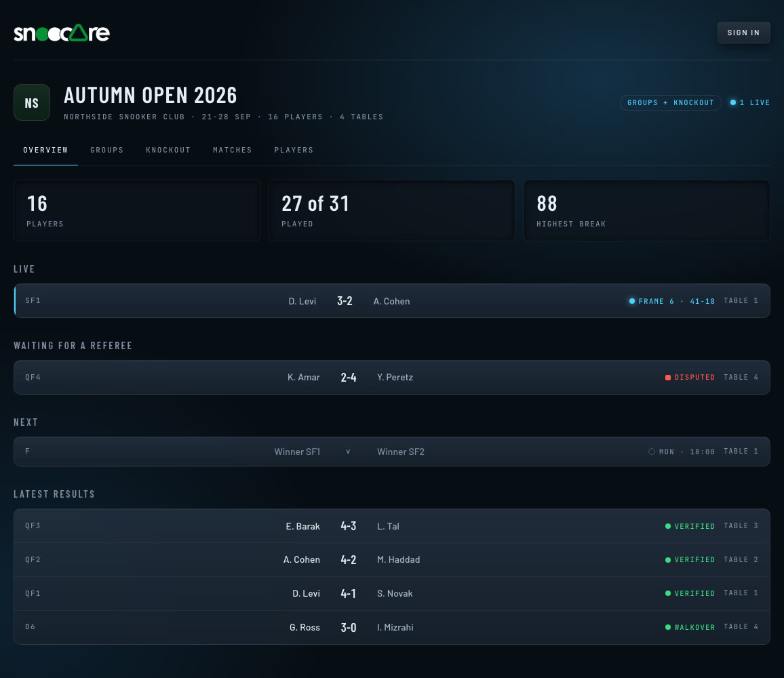Image resolution: width=784 pixels, height=678 pixels.
Task: Open the 88 Highest Break card
Action: (646, 210)
